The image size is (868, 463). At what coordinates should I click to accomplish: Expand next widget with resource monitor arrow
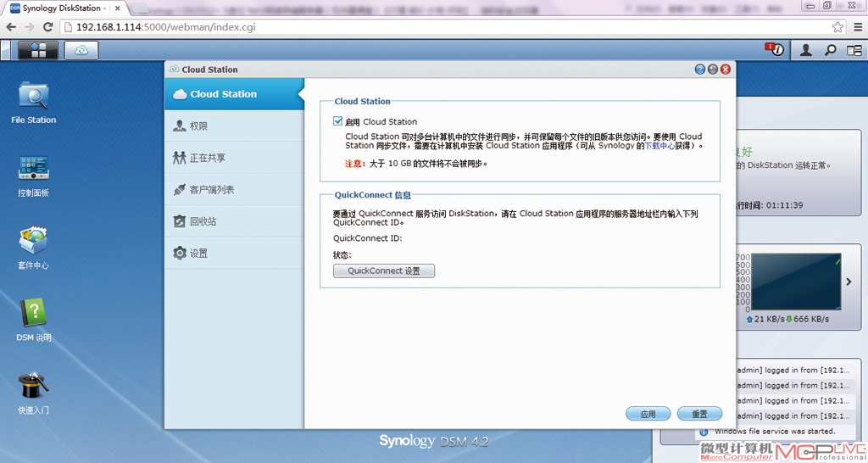849,282
